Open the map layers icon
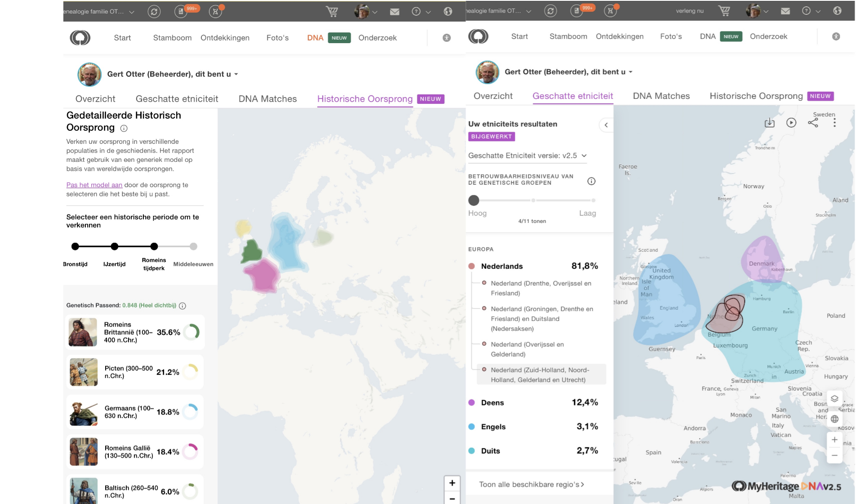Image resolution: width=856 pixels, height=504 pixels. tap(834, 399)
